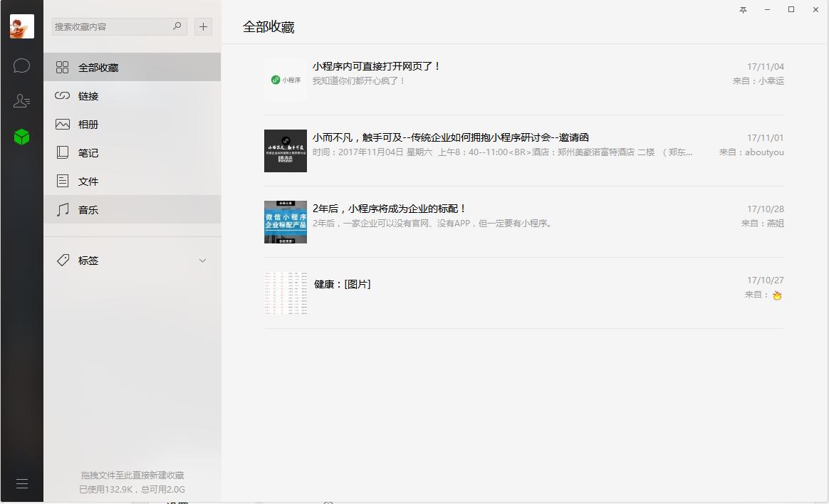Open the 小程序内可直接打开网页了 article
The height and width of the screenshot is (504, 829).
tap(377, 65)
